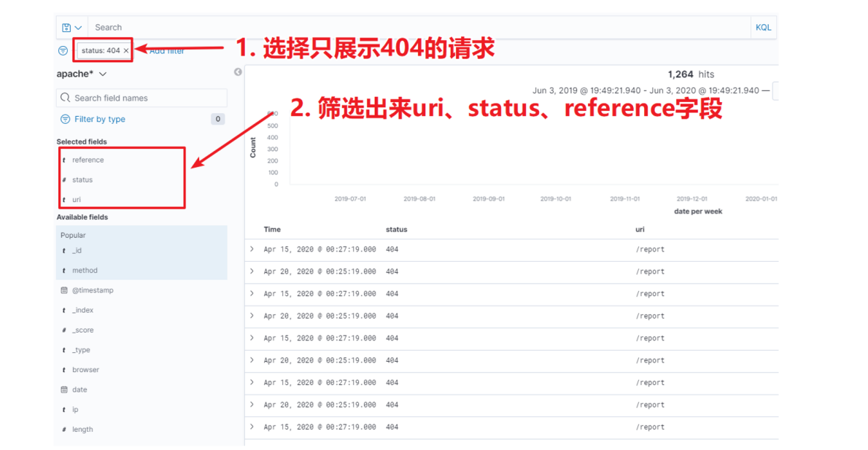Expand the third log row chevron
Viewport: 868px width, 450px height.
tap(252, 294)
